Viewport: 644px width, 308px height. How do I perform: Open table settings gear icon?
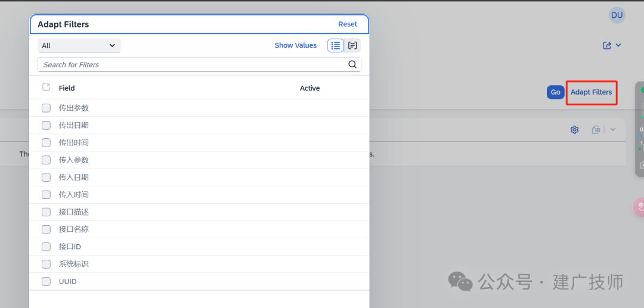(574, 130)
